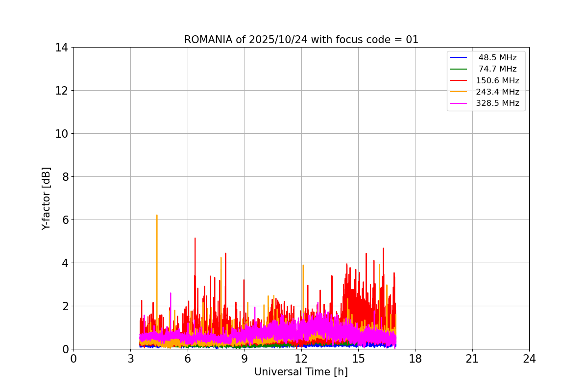Click the y-axis tick label '14'
Image resolution: width=588 pixels, height=392 pixels.
tap(61, 48)
